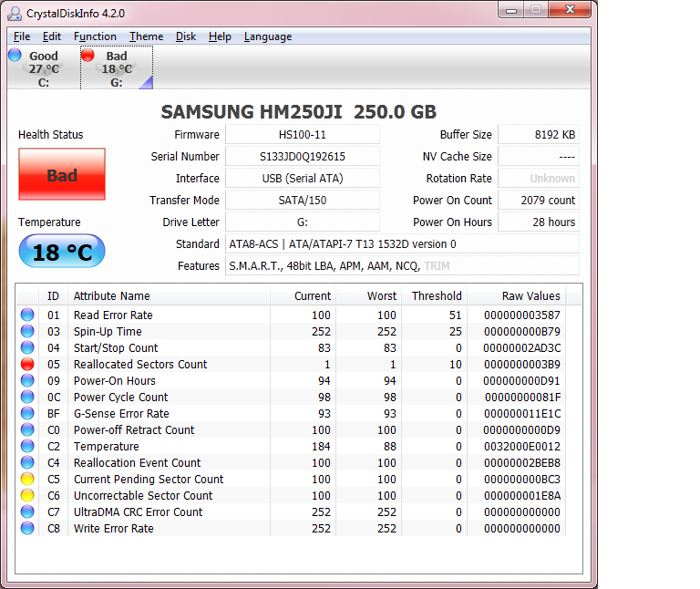Click status orb of Power Cycle Count row

point(27,397)
